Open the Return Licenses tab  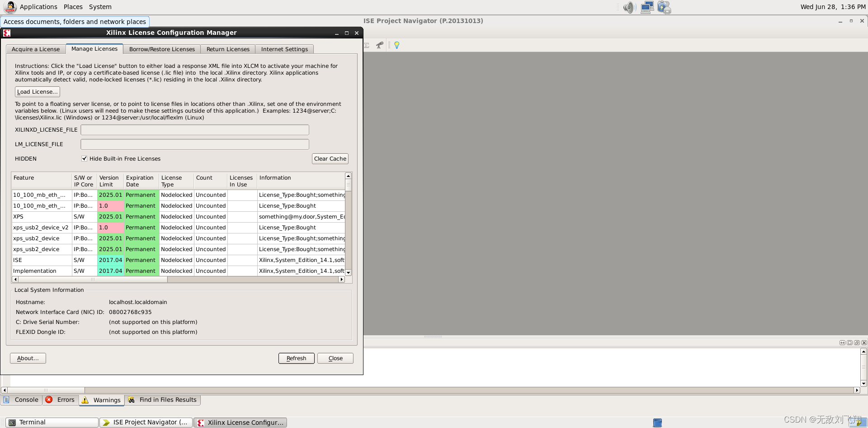tap(228, 49)
